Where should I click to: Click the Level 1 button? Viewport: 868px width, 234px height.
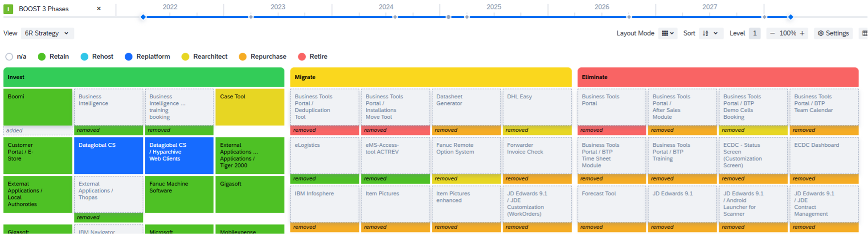click(754, 33)
